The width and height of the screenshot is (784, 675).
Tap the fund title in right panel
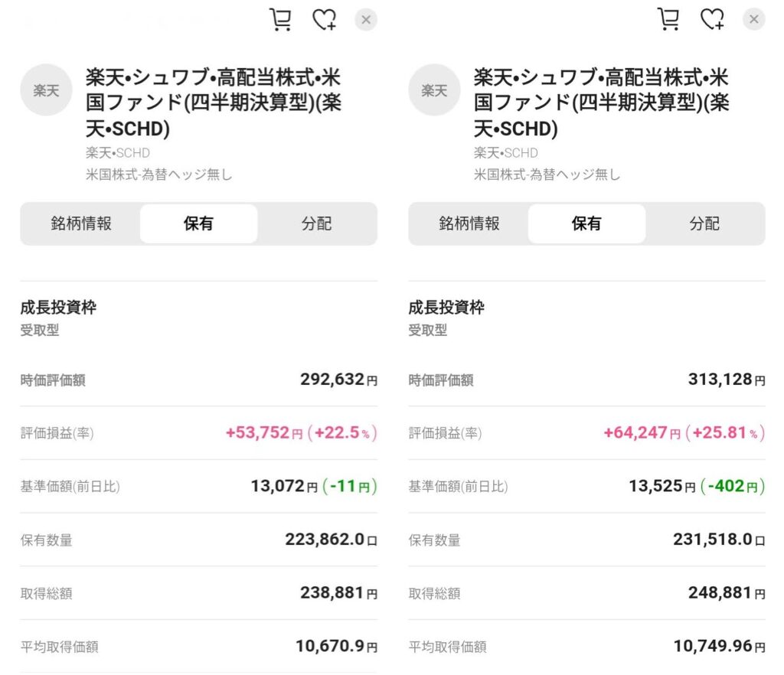click(x=602, y=103)
